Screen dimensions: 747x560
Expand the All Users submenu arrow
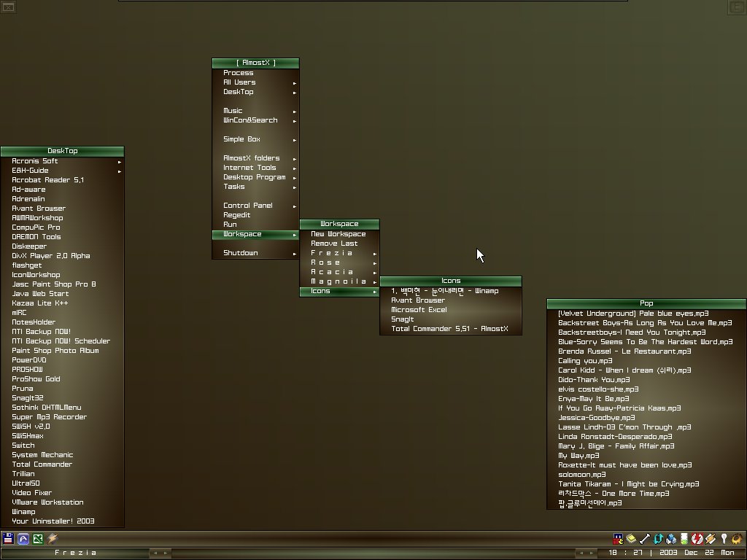click(x=295, y=83)
